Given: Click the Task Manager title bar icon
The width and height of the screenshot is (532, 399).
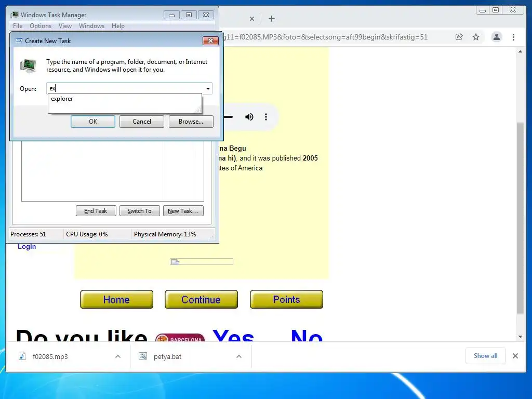Looking at the screenshot, I should pos(14,15).
